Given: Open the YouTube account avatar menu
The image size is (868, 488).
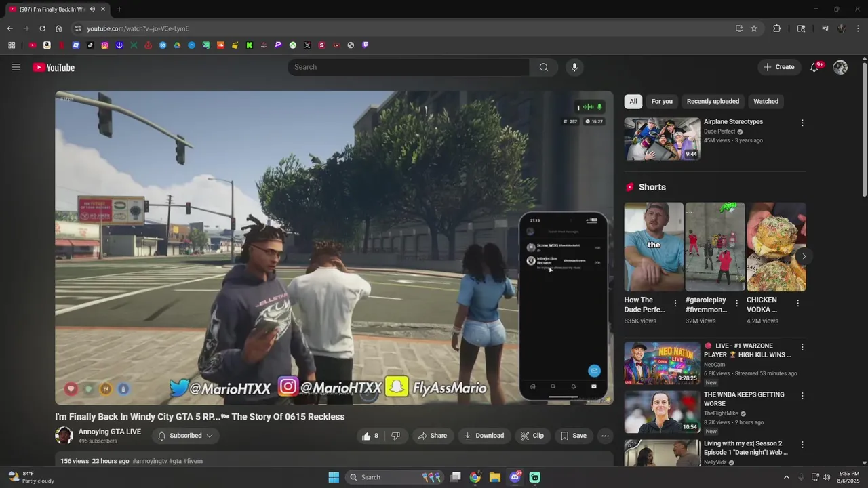Looking at the screenshot, I should pos(840,67).
